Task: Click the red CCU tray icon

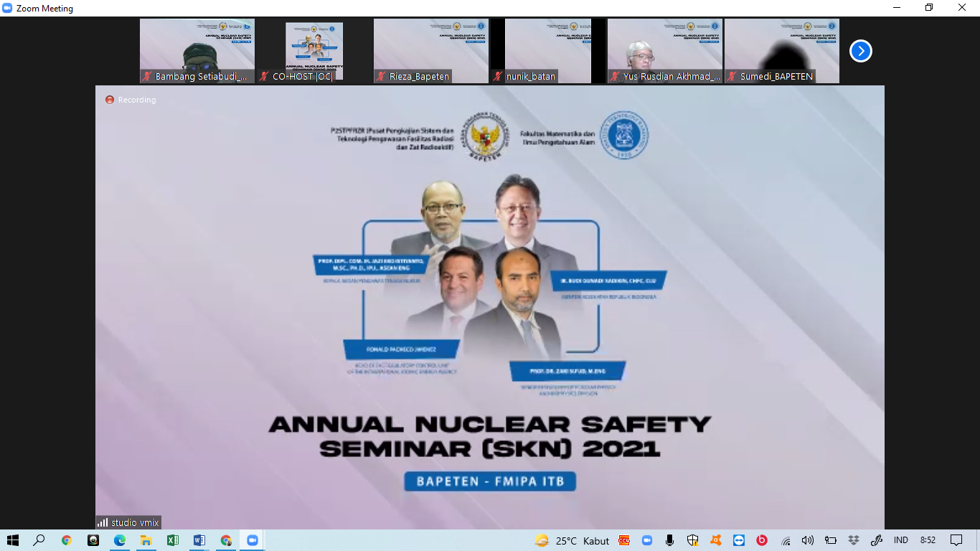Action: coord(625,540)
